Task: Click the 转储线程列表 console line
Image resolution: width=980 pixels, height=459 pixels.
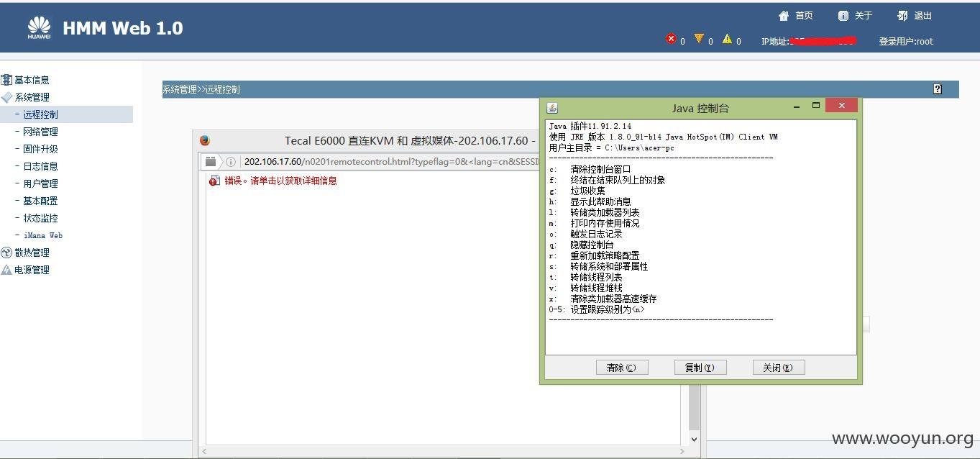Action: tap(596, 277)
